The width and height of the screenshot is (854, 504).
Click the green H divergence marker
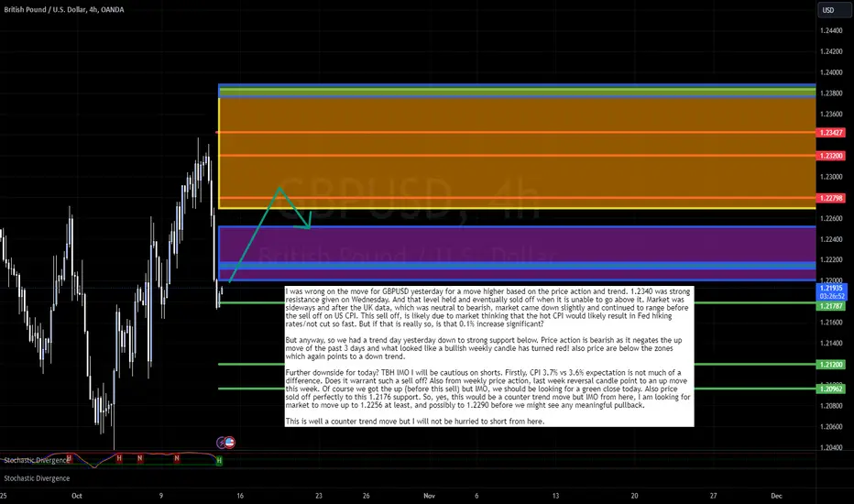click(x=219, y=460)
